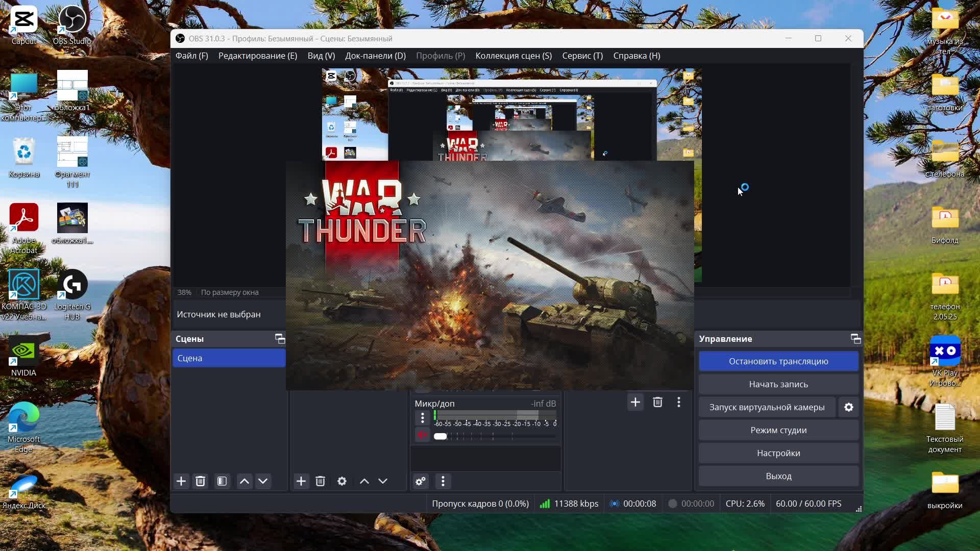Select the OBS Studio desktop shortcut
980x551 pixels.
click(x=72, y=26)
